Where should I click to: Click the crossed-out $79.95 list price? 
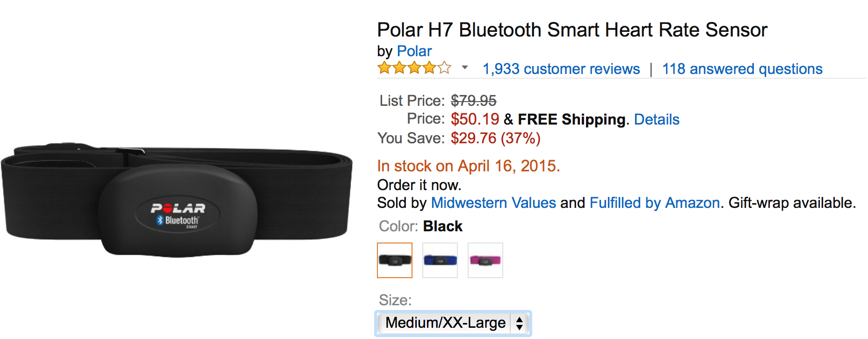(474, 101)
